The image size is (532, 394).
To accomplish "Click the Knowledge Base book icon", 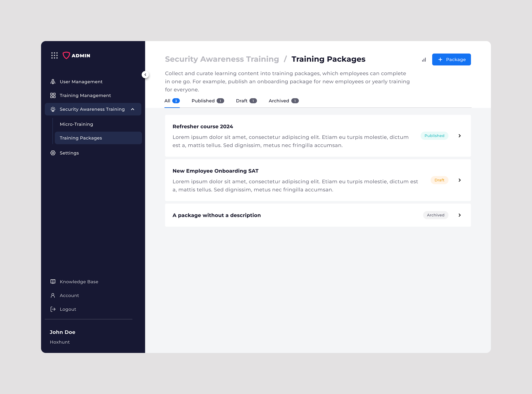I will (x=53, y=282).
